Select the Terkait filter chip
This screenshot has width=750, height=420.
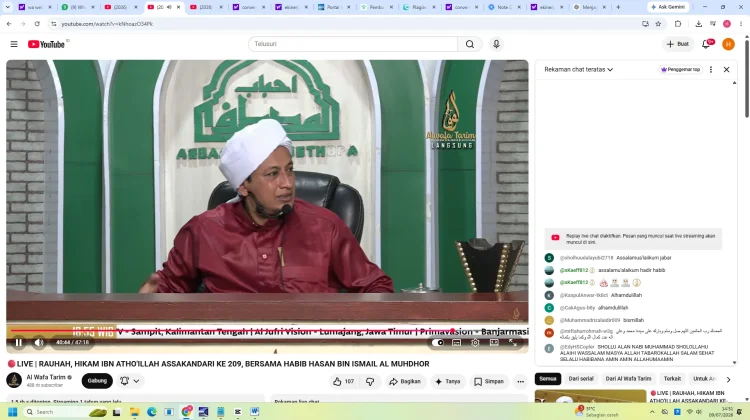point(672,378)
